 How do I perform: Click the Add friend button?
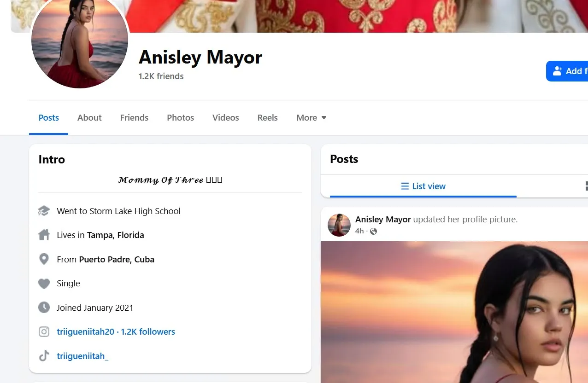pyautogui.click(x=571, y=71)
